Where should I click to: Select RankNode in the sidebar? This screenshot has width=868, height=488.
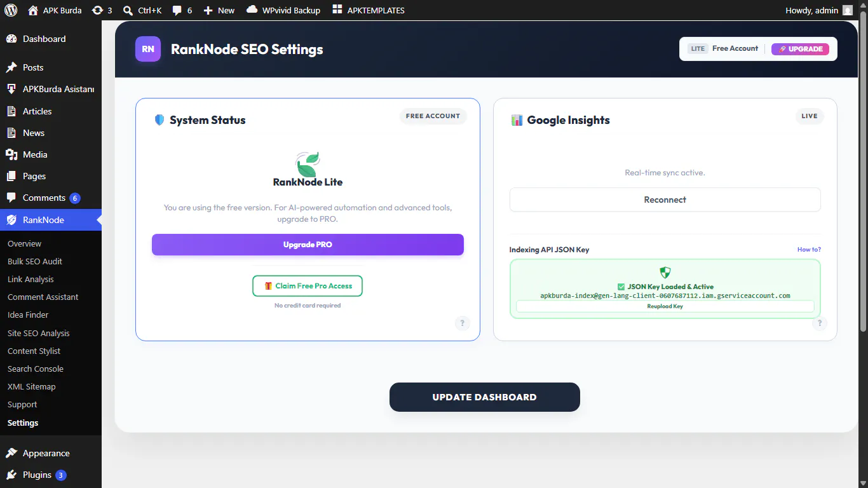click(x=51, y=220)
